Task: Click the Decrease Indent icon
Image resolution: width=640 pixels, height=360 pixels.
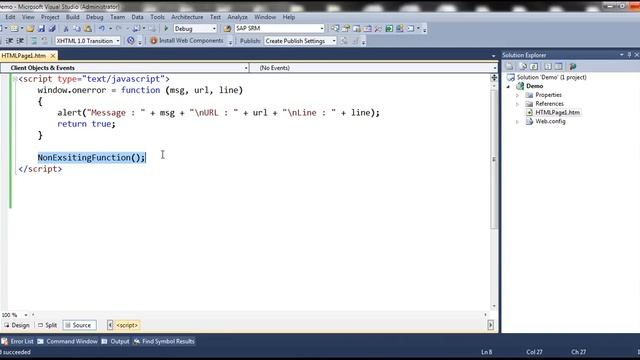Action: pos(9,41)
